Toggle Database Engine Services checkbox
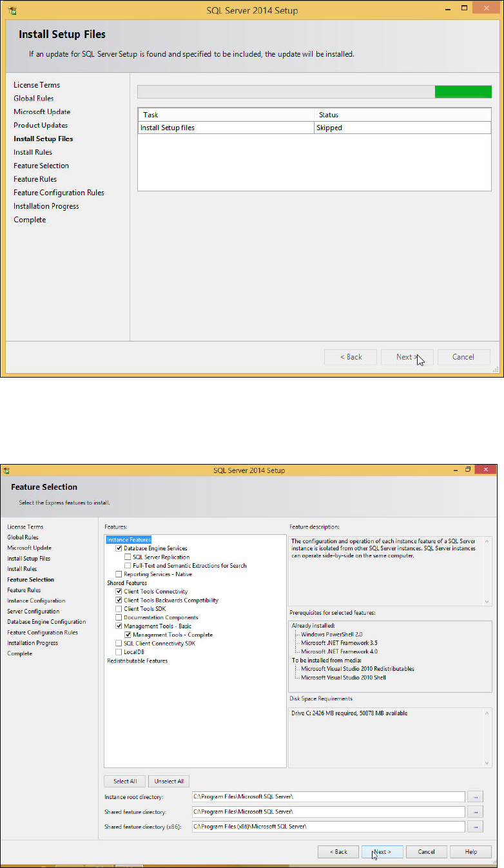The height and width of the screenshot is (868, 504). coord(119,548)
